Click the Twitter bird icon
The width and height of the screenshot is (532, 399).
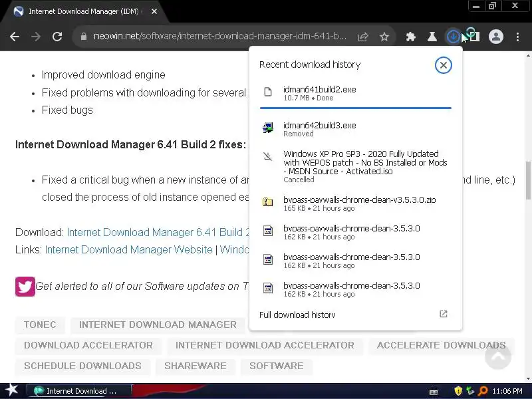pos(25,287)
